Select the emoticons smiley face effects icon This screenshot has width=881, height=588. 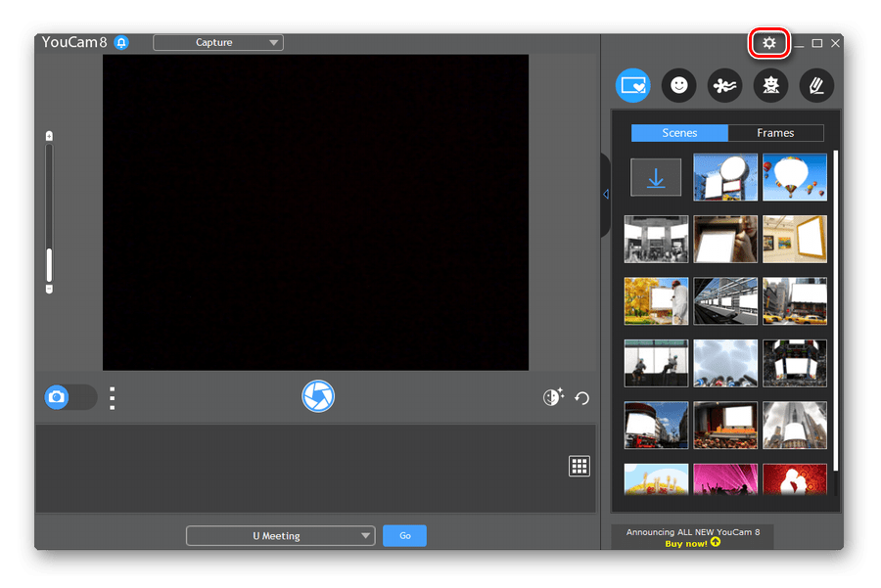pyautogui.click(x=678, y=86)
